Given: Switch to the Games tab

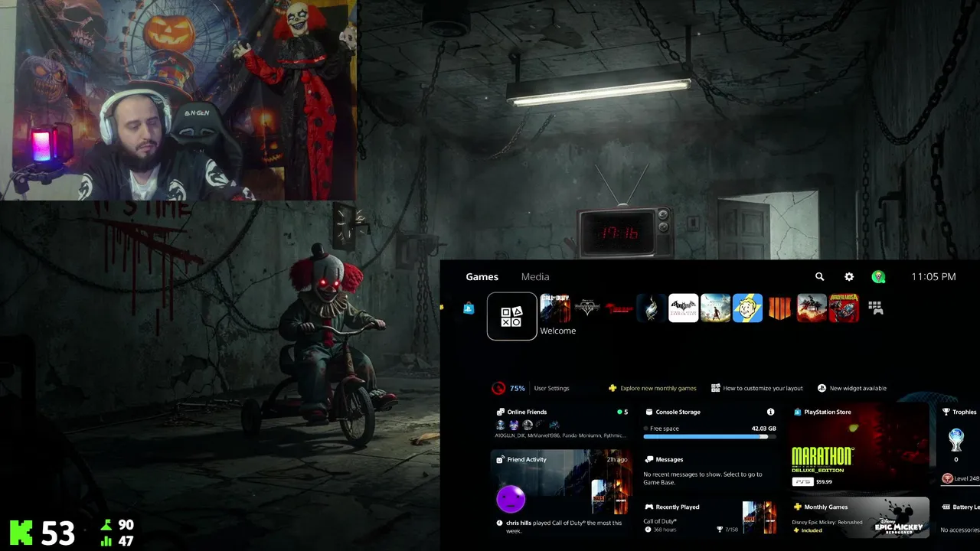Looking at the screenshot, I should click(x=482, y=277).
